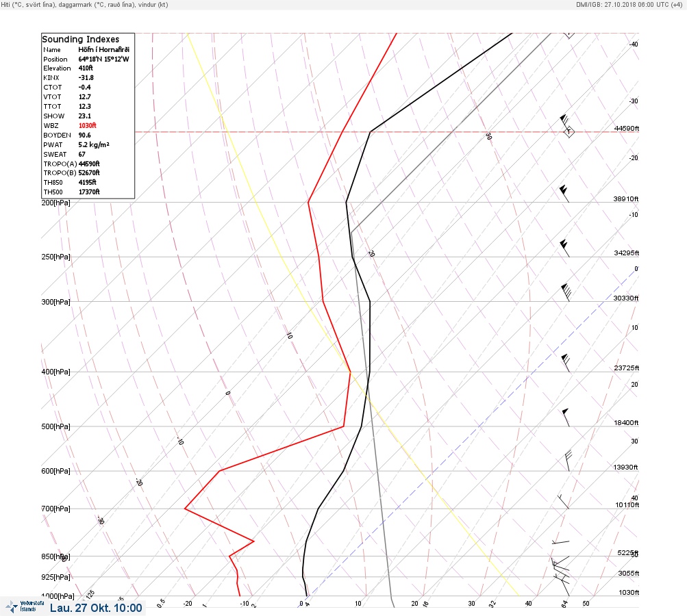This screenshot has height=616, width=687.
Task: Select the TTOT value 12.3
Action: 84,106
